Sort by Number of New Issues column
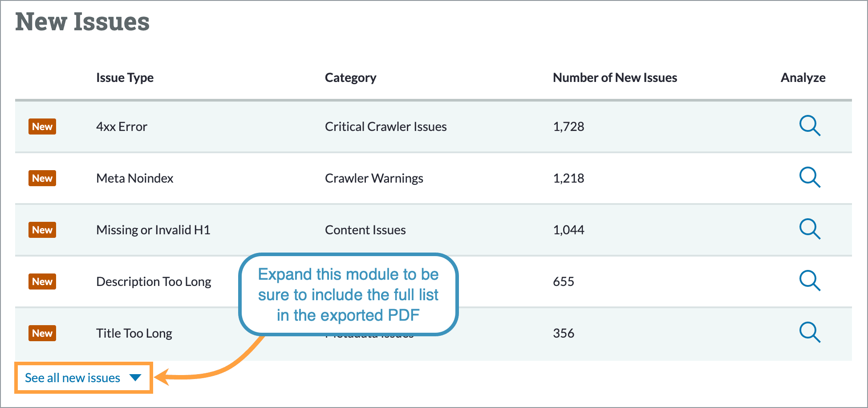Image resolution: width=868 pixels, height=408 pixels. [x=615, y=78]
